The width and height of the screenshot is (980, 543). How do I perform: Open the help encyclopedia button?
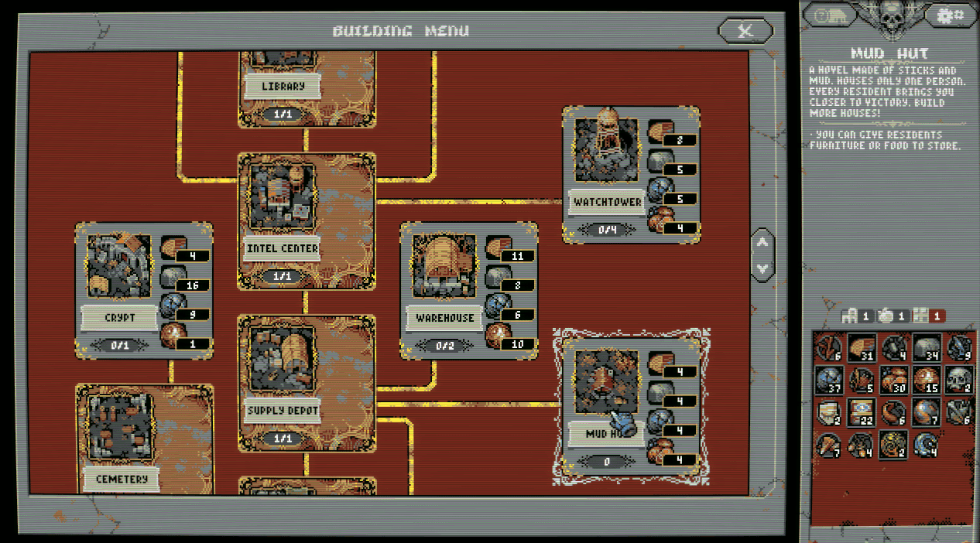click(828, 15)
